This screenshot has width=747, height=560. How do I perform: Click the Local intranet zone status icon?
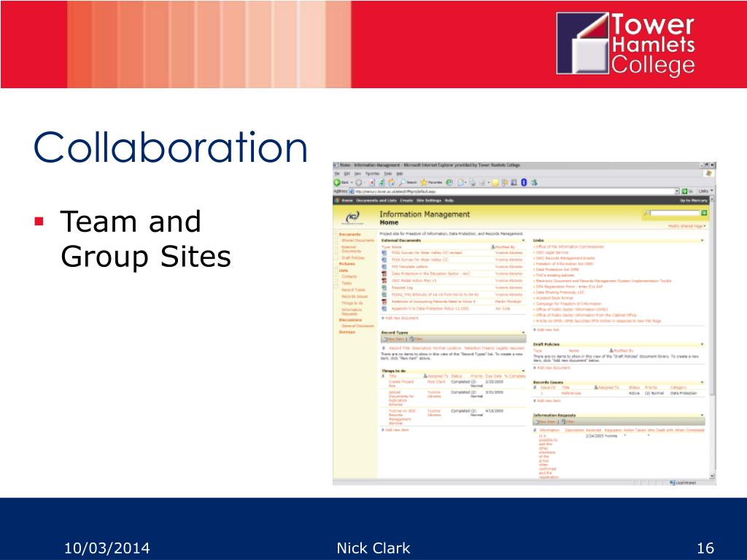click(673, 483)
